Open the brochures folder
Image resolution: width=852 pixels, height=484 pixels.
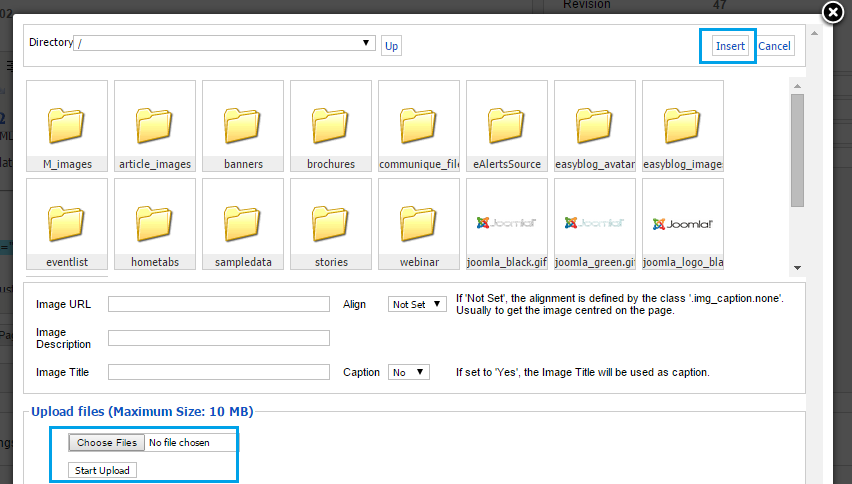click(331, 126)
